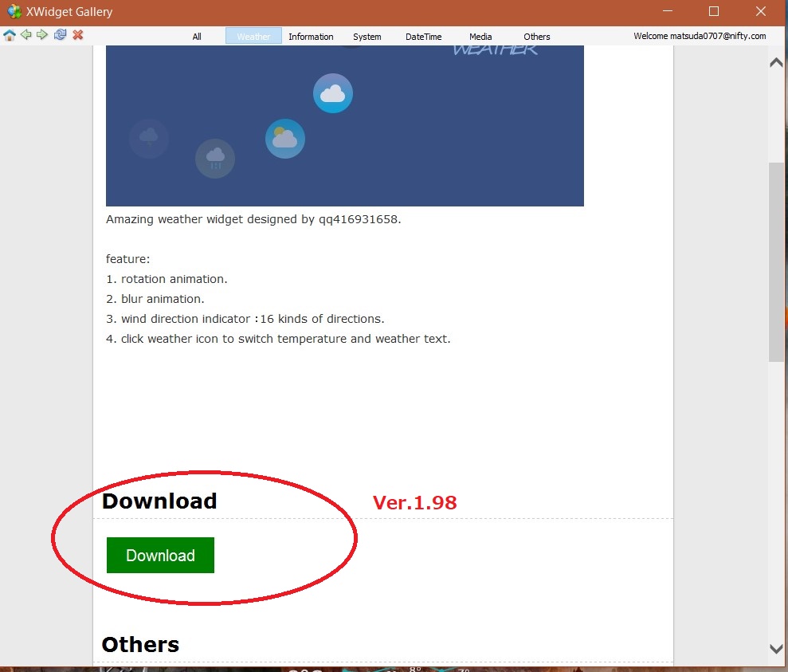Click the "4. click weather icon to switch" line
This screenshot has width=788, height=672.
[278, 340]
